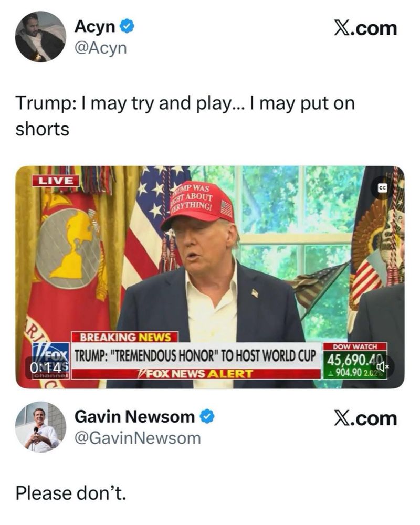Toggle closed captions CC button on video

click(382, 188)
